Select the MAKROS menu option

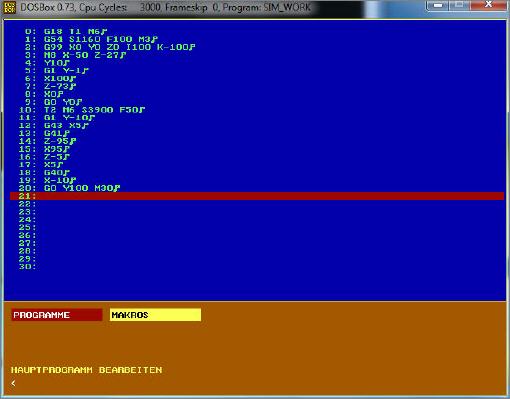pos(155,315)
